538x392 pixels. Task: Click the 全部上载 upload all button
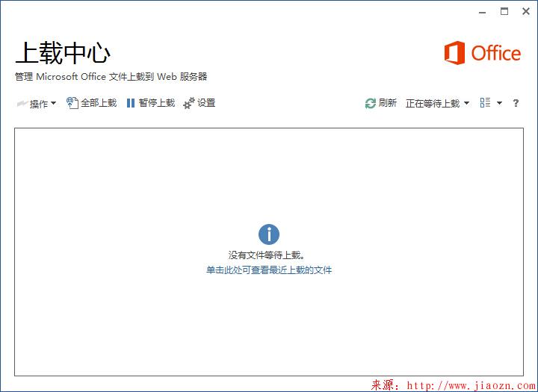point(91,103)
